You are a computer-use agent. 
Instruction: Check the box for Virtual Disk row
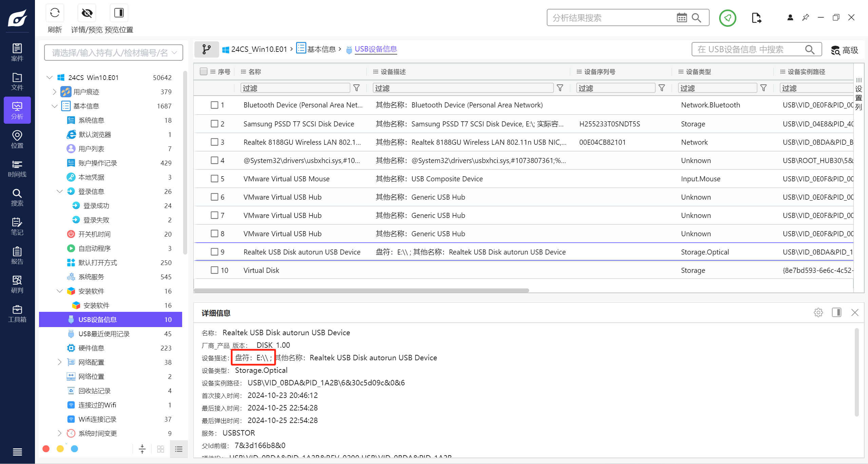pyautogui.click(x=214, y=270)
